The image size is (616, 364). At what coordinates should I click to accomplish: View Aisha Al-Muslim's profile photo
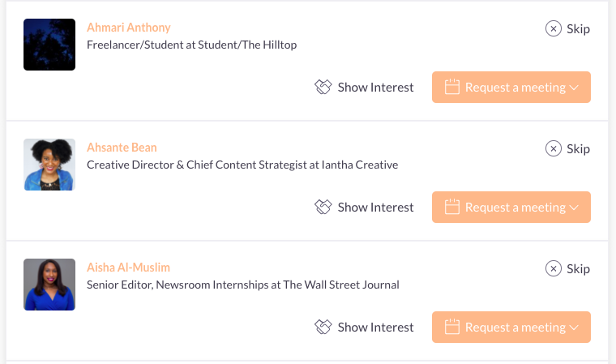49,285
